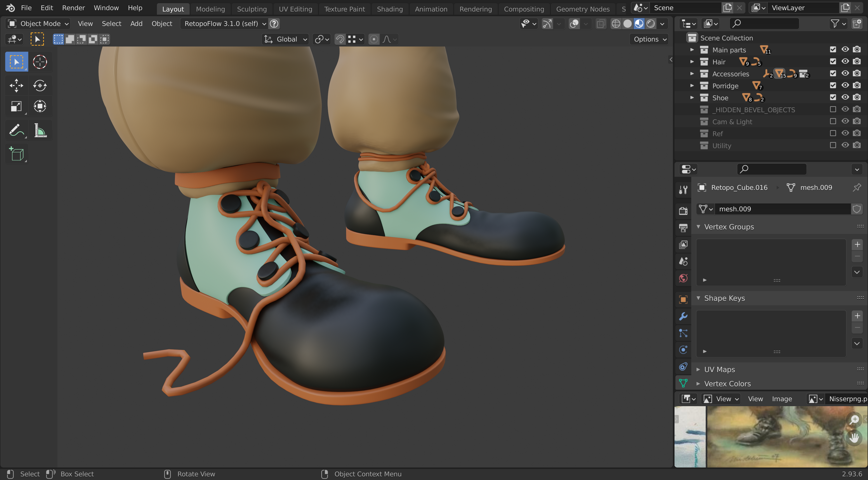
Task: Open the Modifier properties wrench tab
Action: [683, 316]
